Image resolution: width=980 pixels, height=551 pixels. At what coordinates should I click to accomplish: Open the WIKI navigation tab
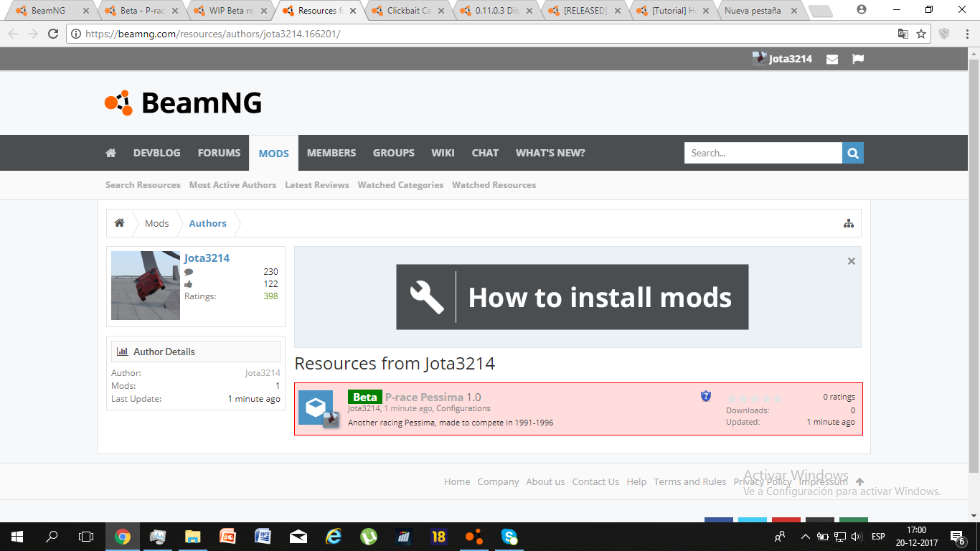point(443,153)
